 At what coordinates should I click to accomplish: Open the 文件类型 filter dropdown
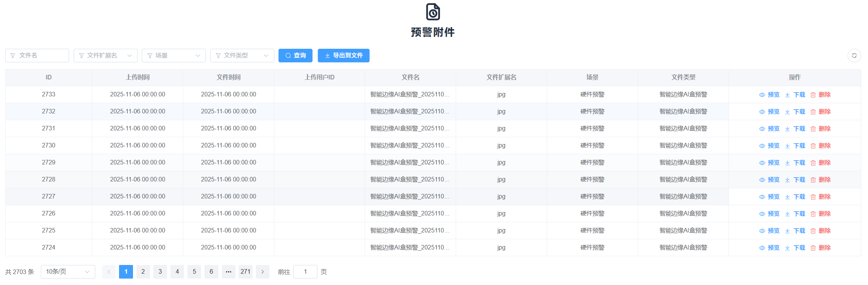click(x=242, y=56)
